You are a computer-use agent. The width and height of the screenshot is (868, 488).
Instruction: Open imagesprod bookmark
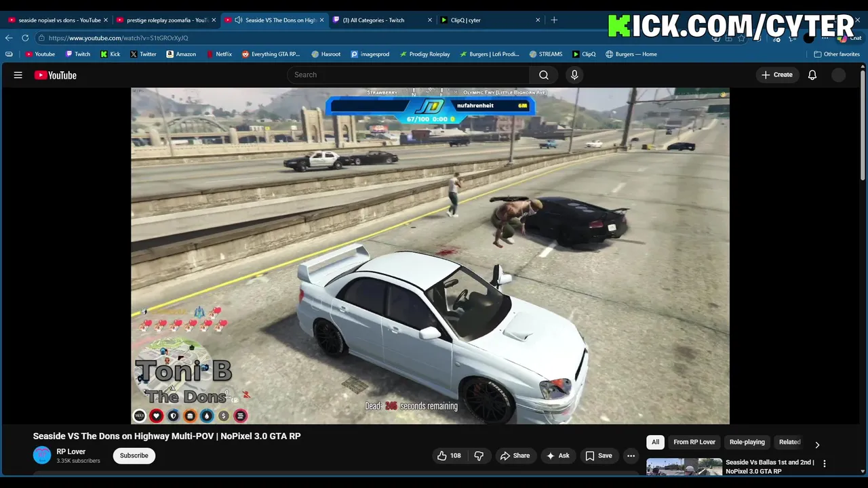(370, 54)
